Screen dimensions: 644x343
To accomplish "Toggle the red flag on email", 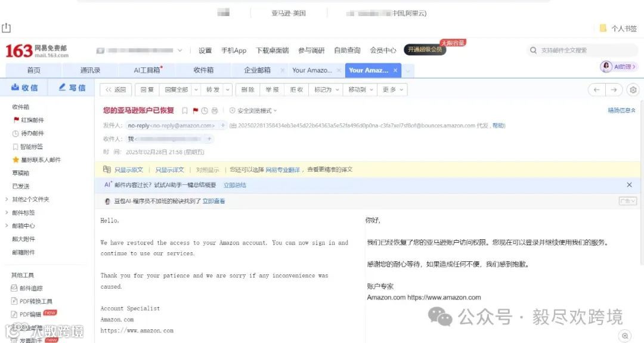I will (196, 110).
